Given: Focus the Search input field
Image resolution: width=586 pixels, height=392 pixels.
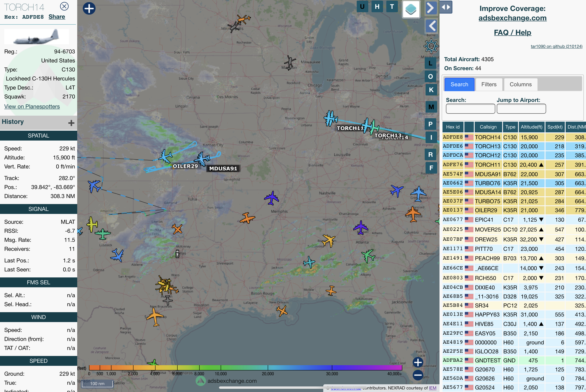Looking at the screenshot, I should 470,109.
